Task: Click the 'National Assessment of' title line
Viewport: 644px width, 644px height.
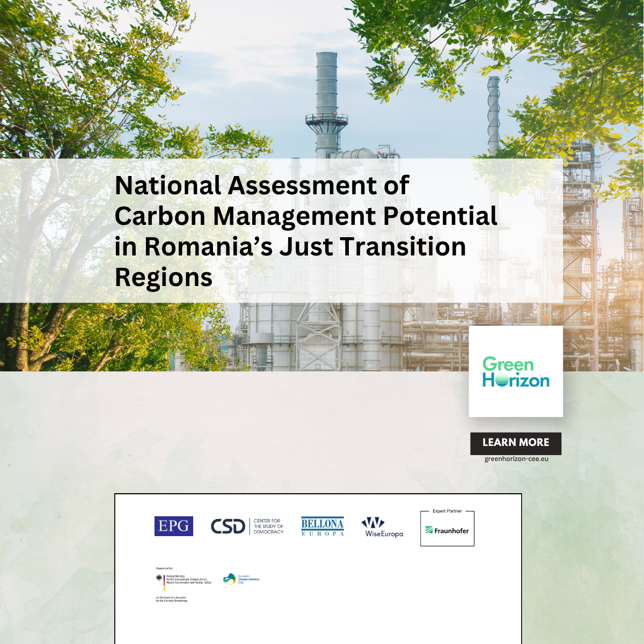Action: click(262, 186)
